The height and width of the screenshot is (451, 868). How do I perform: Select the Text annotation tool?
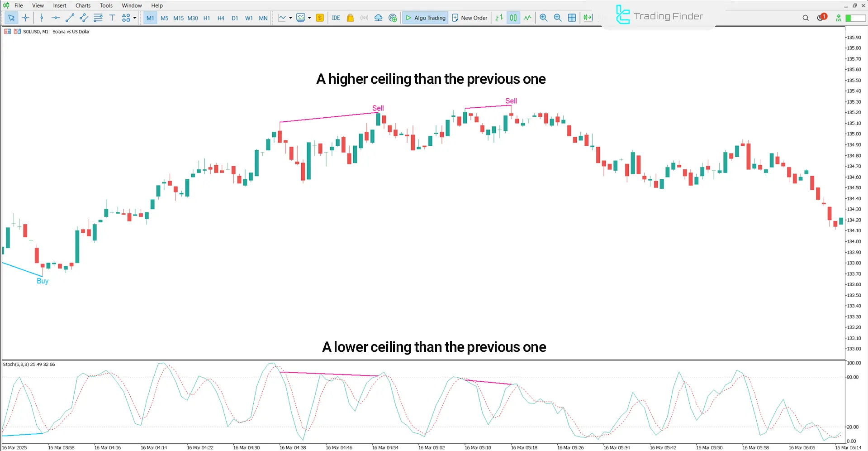point(112,18)
